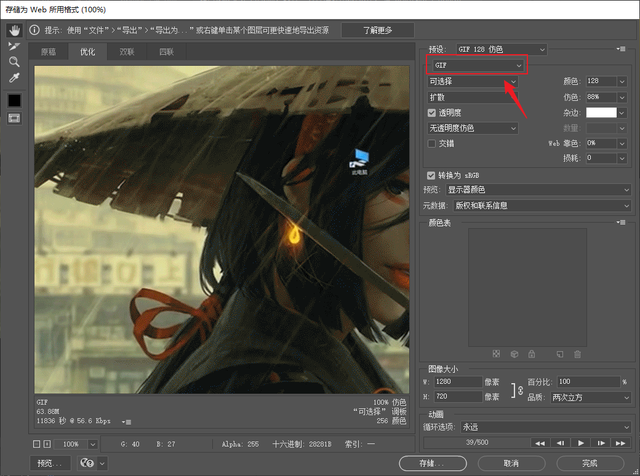The height and width of the screenshot is (476, 640).
Task: Click the image preview canvas
Action: pyautogui.click(x=222, y=230)
